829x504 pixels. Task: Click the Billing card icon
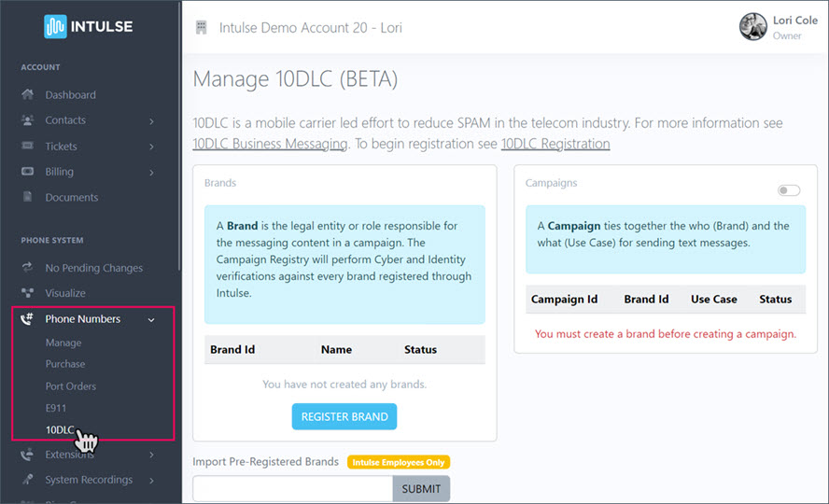coord(27,172)
